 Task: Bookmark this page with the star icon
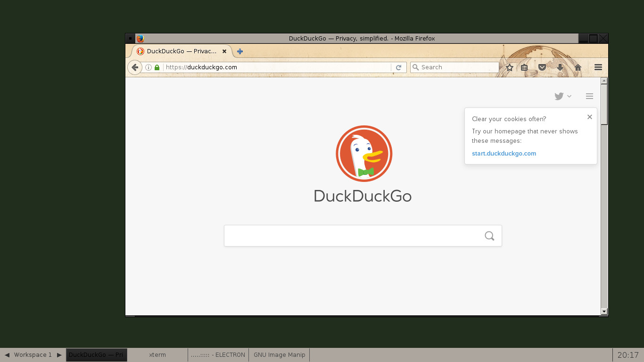(510, 67)
